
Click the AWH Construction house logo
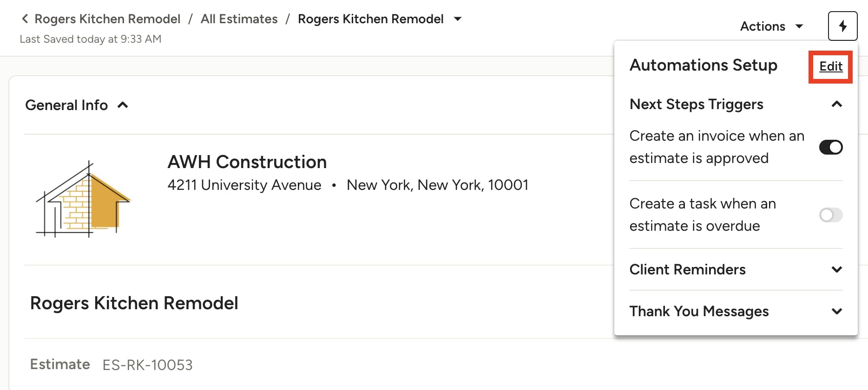(84, 199)
